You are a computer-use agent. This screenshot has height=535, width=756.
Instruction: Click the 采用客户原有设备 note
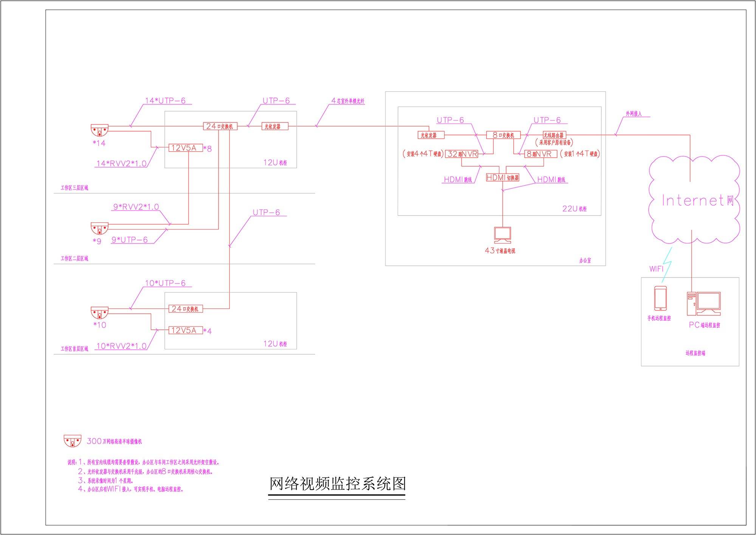554,143
